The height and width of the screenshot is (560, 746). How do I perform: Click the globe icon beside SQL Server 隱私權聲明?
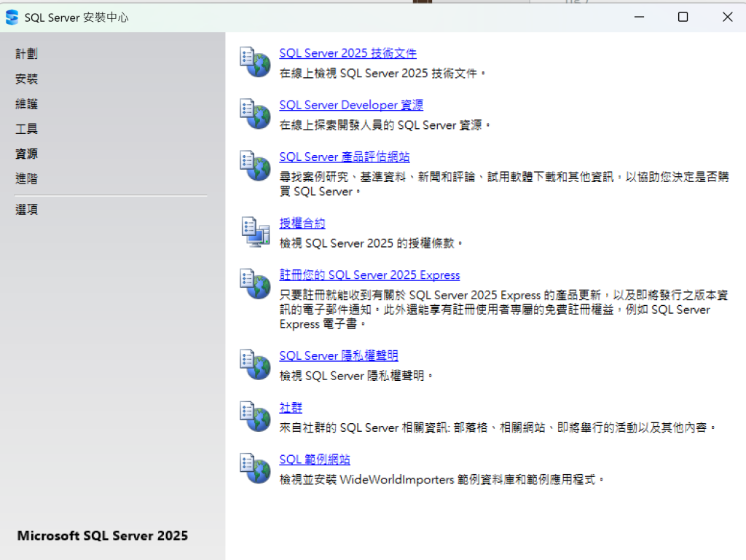tap(255, 364)
